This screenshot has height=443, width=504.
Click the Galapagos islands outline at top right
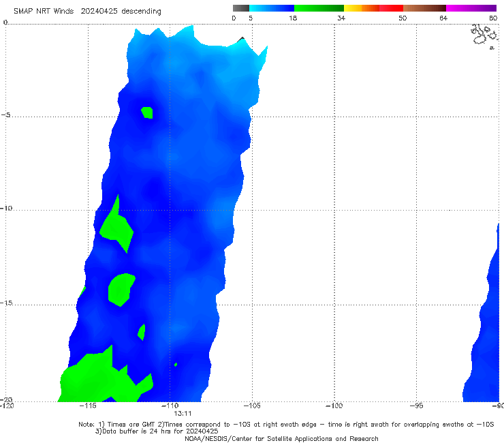[x=484, y=35]
